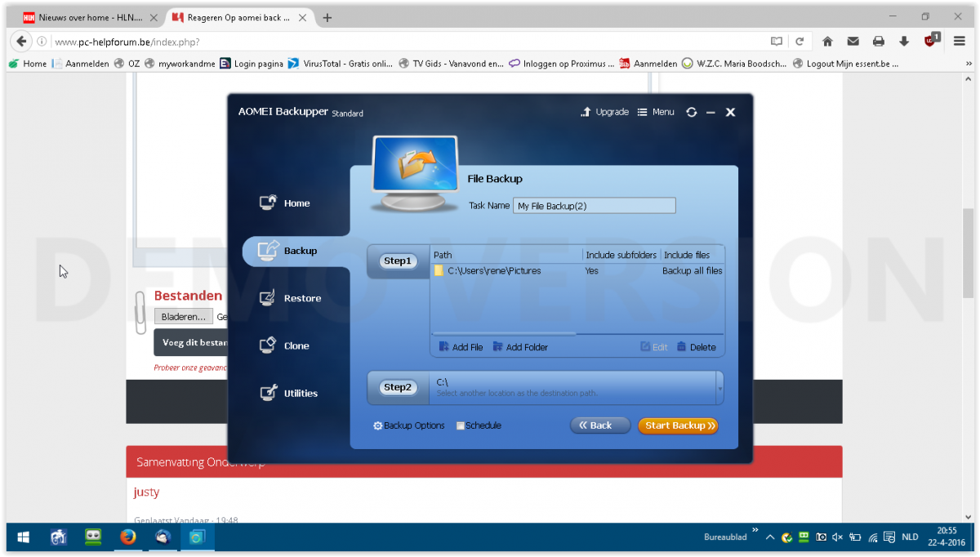Open Backup Options gear
This screenshot has height=557, width=980.
[x=409, y=426]
